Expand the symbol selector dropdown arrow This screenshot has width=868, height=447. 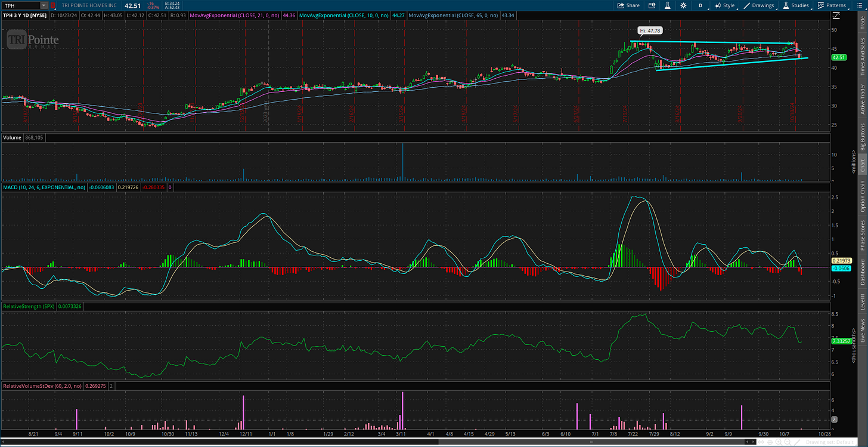click(44, 5)
